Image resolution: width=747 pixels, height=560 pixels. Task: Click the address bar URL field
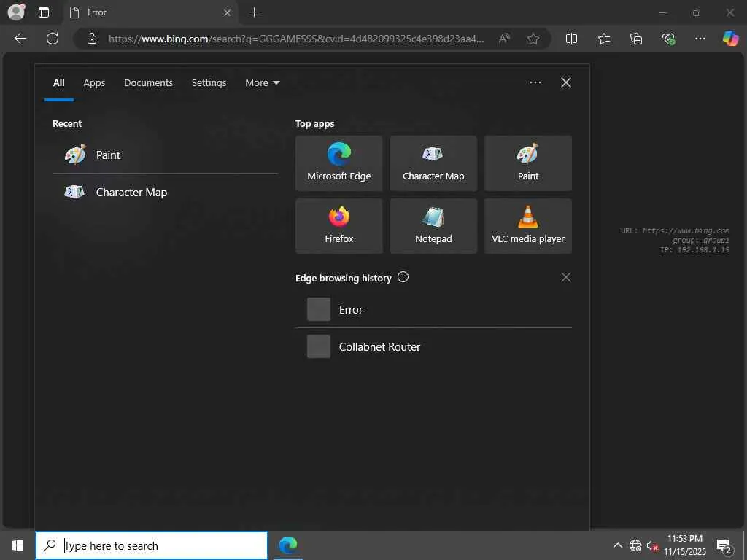(295, 39)
